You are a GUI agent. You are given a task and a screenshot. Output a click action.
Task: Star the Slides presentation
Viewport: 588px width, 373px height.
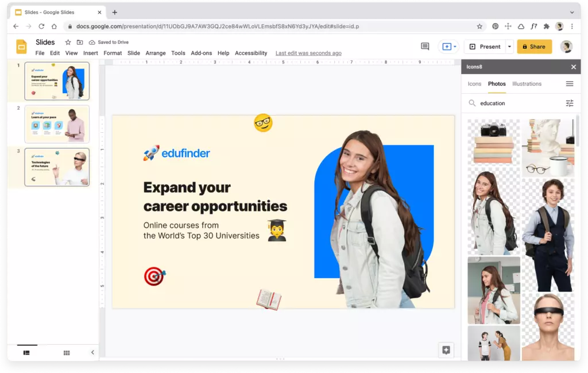pyautogui.click(x=68, y=42)
